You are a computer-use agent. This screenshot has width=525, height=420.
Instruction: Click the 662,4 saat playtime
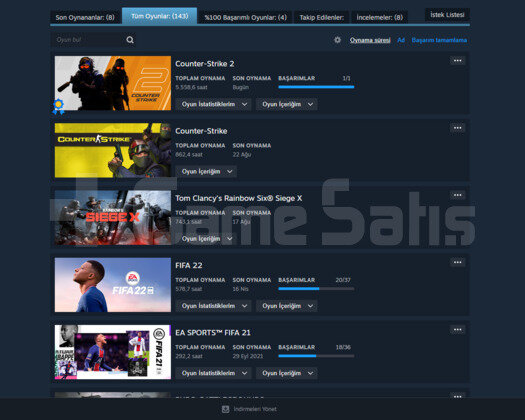click(189, 155)
